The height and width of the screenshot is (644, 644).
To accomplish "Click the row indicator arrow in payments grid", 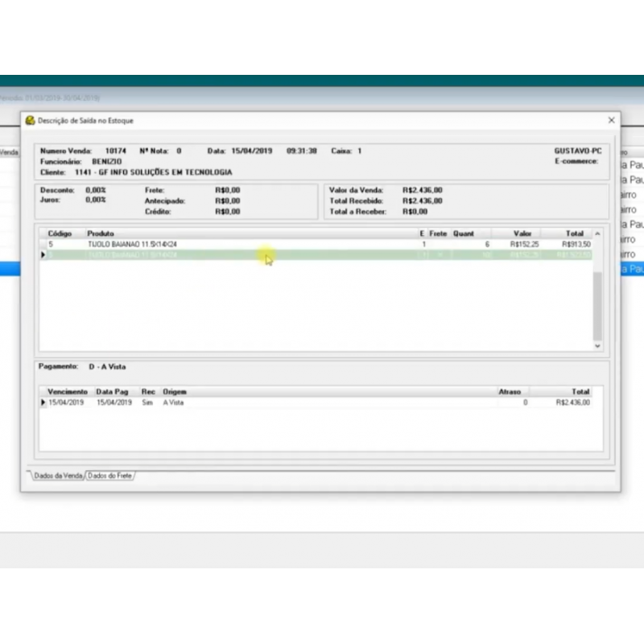I will tap(43, 402).
